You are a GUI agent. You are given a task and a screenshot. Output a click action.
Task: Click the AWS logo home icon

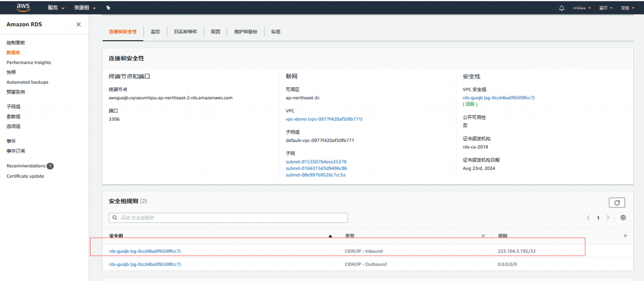(x=25, y=8)
